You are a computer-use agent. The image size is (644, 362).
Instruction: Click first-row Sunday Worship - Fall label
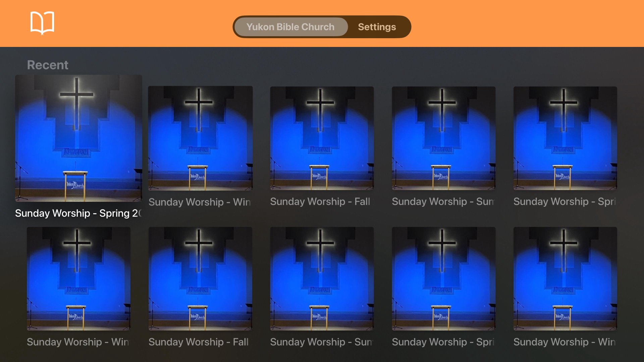pos(320,201)
